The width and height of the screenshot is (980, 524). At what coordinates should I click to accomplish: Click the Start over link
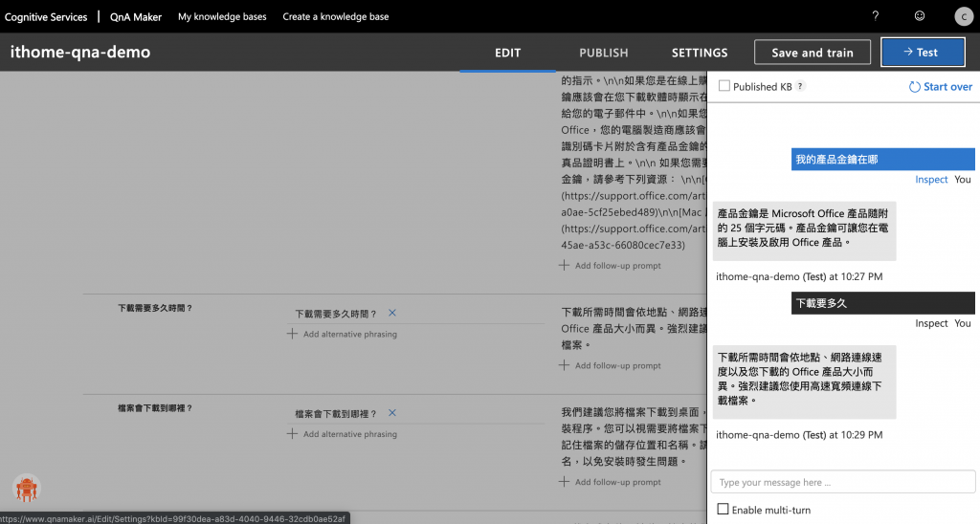tap(947, 87)
